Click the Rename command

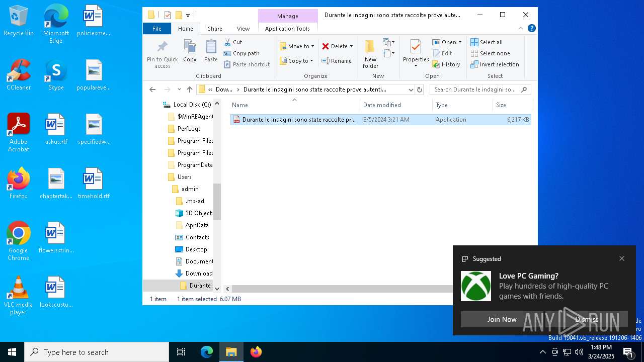pyautogui.click(x=337, y=61)
